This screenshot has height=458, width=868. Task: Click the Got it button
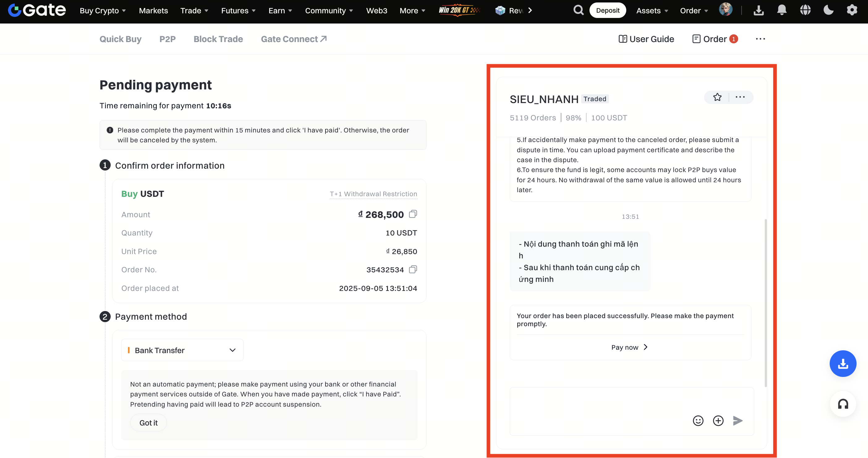[x=148, y=423]
